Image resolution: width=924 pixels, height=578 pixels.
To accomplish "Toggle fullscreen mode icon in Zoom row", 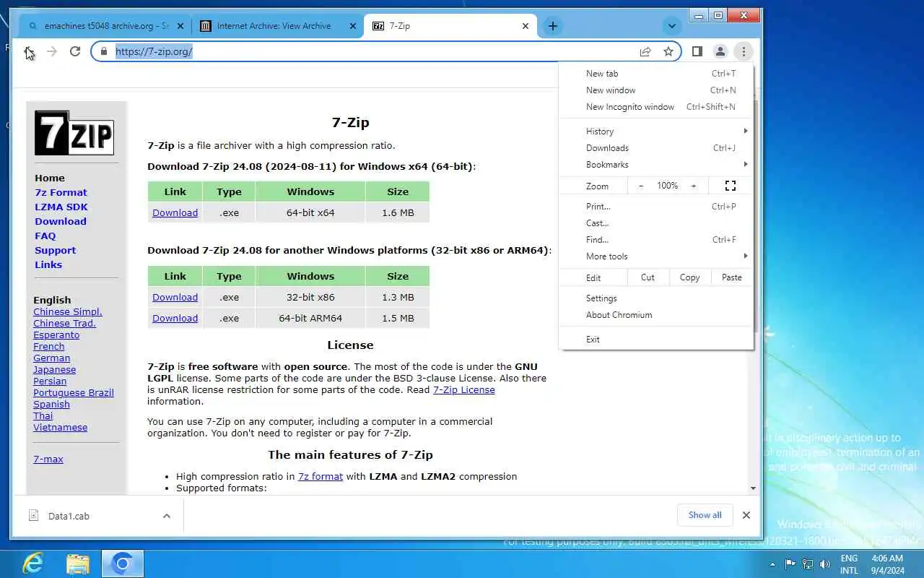I will (731, 186).
